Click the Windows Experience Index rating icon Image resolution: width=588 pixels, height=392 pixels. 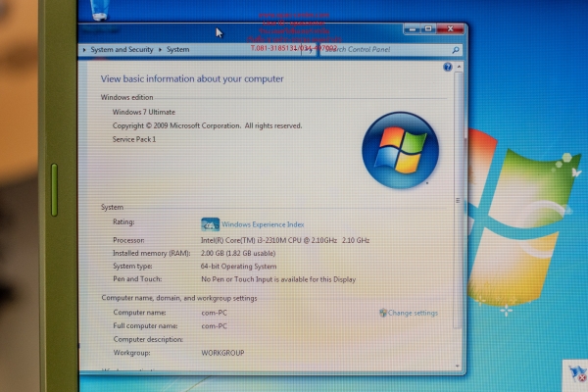210,224
